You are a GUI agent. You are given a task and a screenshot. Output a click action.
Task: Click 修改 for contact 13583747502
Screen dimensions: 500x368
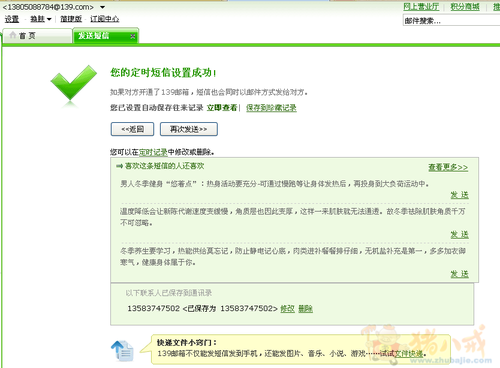pyautogui.click(x=287, y=309)
